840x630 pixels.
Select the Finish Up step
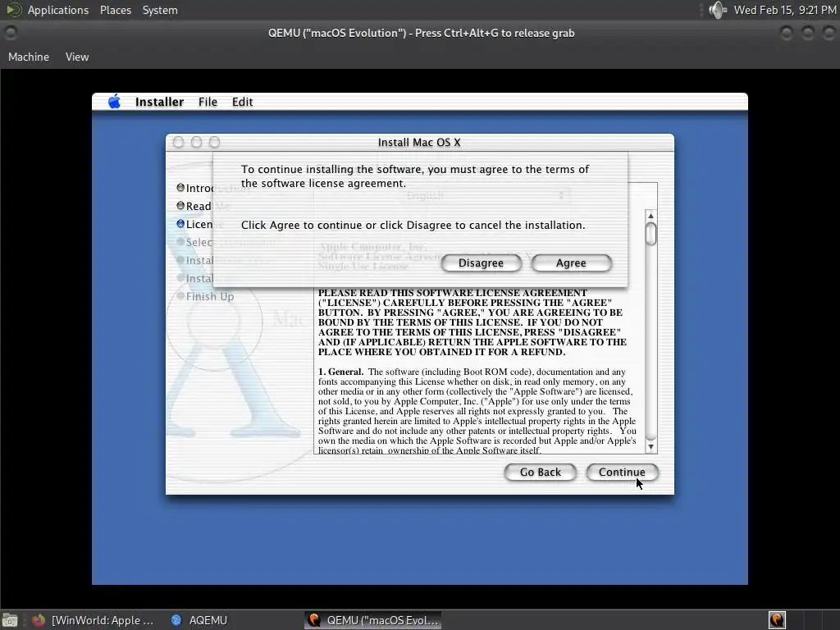click(205, 296)
